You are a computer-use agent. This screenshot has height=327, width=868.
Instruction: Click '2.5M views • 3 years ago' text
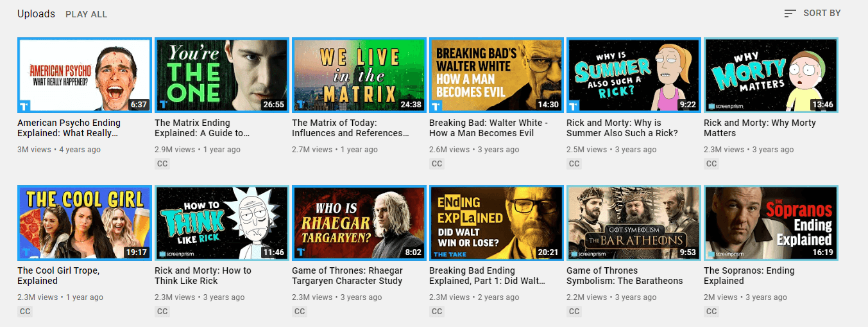[611, 150]
